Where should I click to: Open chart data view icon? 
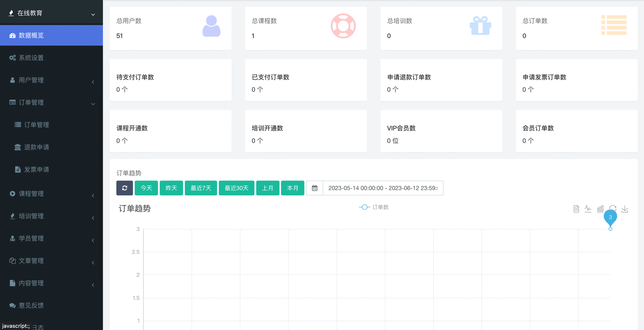tap(576, 209)
